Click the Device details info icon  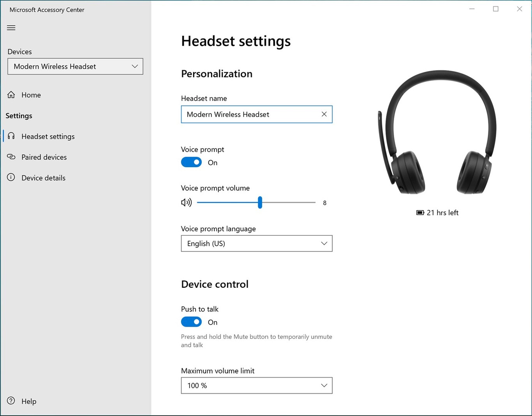(11, 177)
